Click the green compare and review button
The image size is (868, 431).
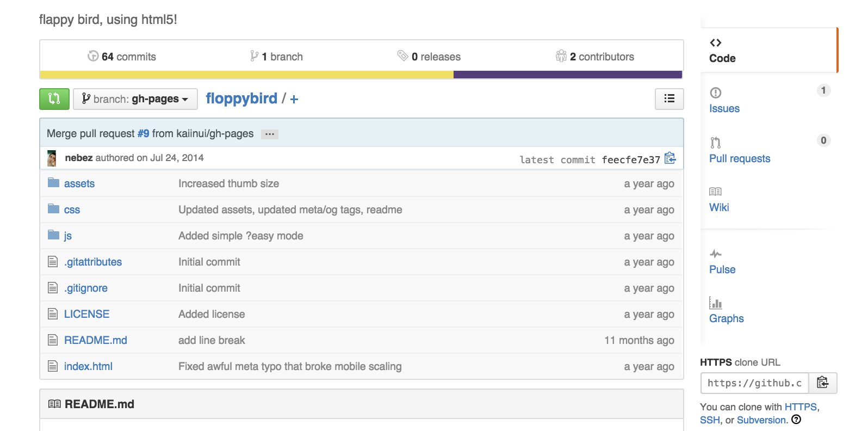(x=54, y=99)
